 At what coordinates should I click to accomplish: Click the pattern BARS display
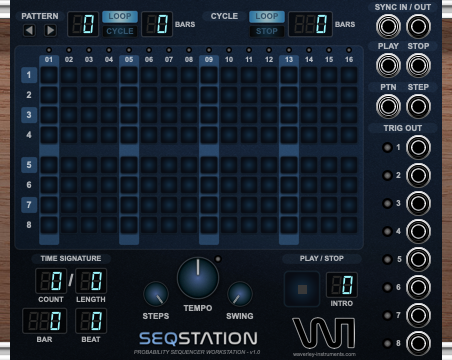click(x=157, y=24)
